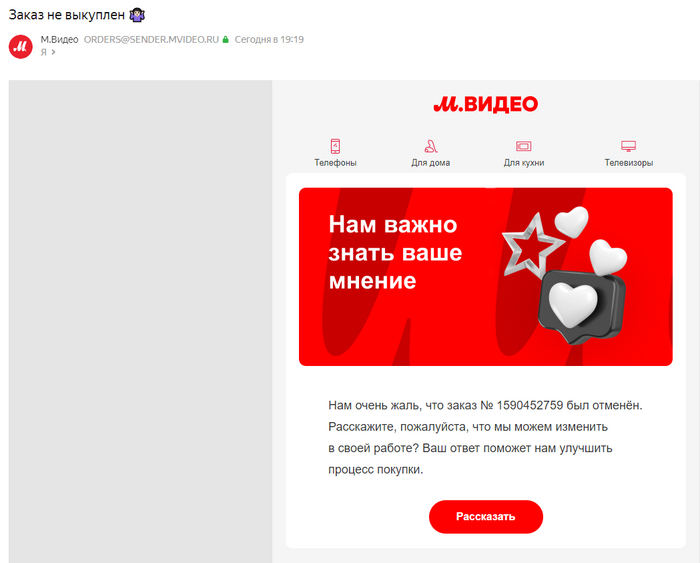Image resolution: width=700 pixels, height=563 pixels.
Task: Open the Для дома vacuum icon
Action: tap(431, 146)
